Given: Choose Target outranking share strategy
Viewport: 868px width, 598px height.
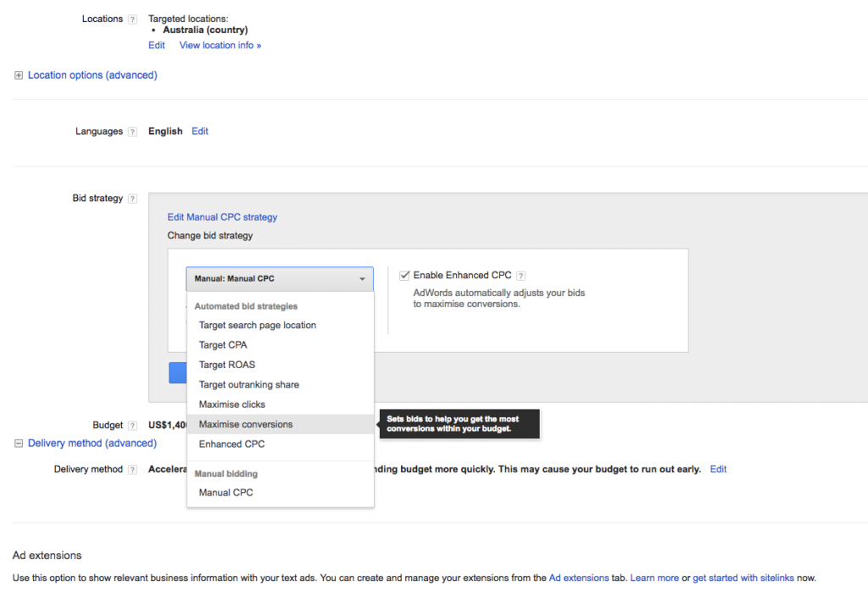Looking at the screenshot, I should click(249, 384).
